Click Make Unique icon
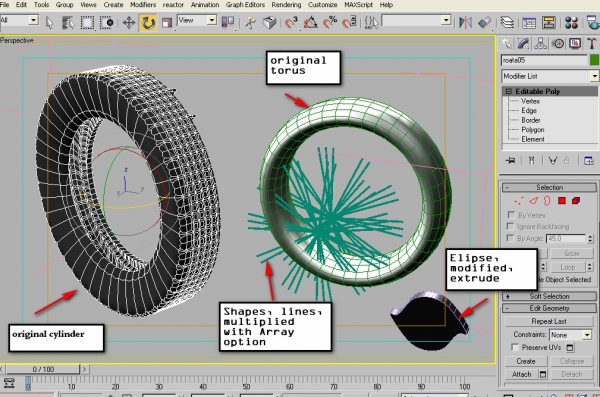The height and width of the screenshot is (397, 600). pos(553,160)
